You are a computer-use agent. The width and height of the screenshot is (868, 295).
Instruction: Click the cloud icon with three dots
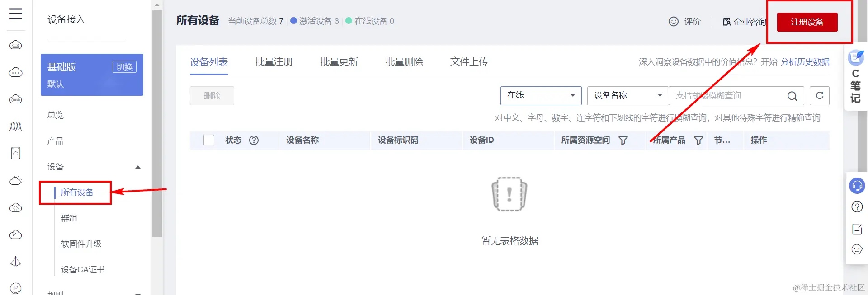pos(16,72)
